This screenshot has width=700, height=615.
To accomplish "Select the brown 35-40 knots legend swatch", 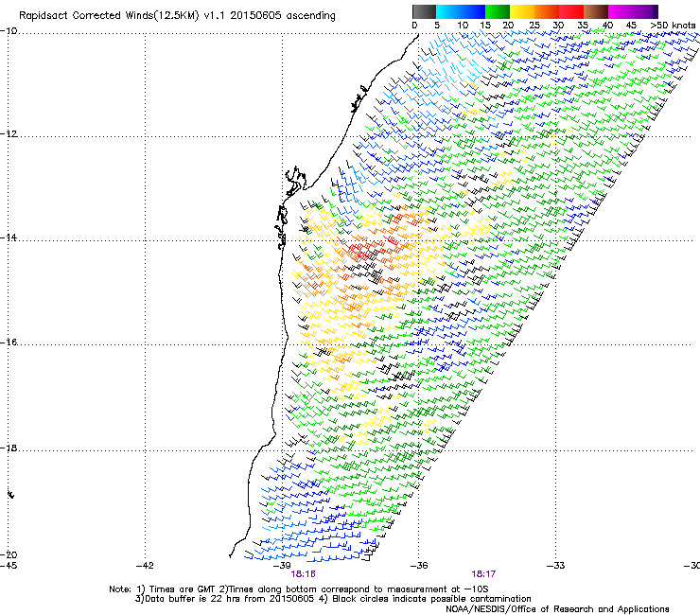I will click(x=596, y=11).
